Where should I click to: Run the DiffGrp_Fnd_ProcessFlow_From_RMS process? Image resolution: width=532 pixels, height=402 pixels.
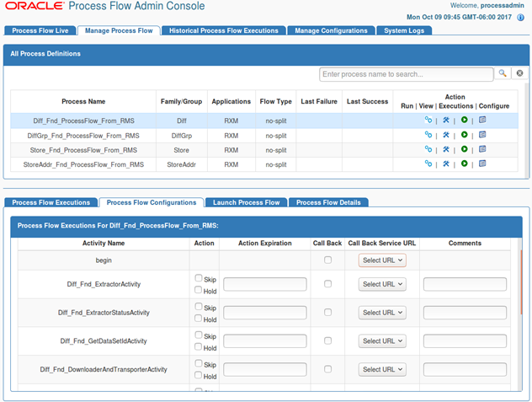tap(428, 135)
